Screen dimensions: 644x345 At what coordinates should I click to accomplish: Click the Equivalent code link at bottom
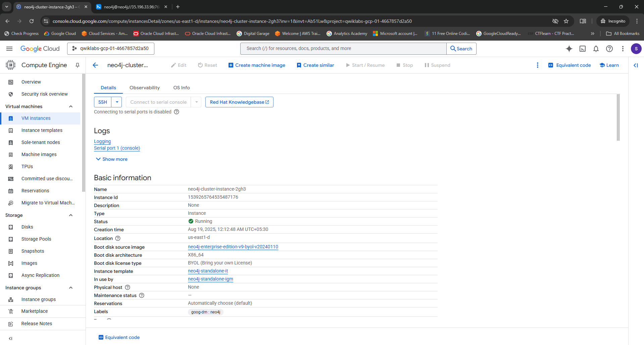coord(119,337)
